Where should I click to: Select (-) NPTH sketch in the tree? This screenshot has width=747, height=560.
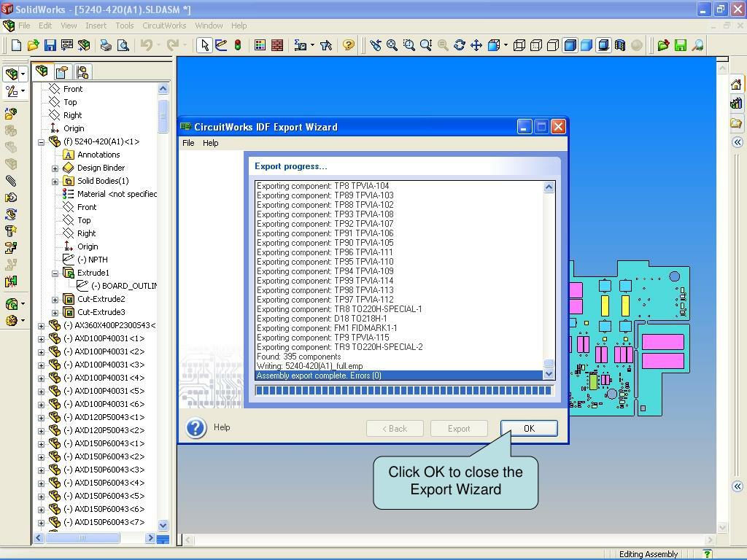click(93, 260)
